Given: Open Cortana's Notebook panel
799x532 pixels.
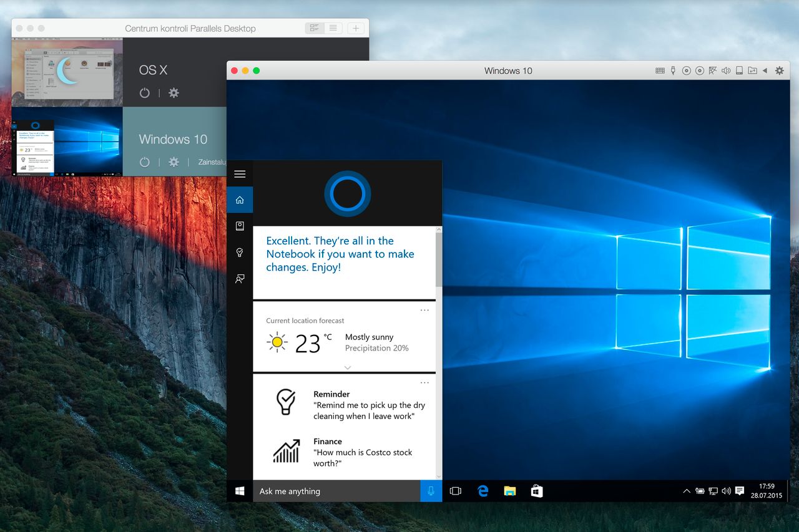Looking at the screenshot, I should [x=240, y=226].
